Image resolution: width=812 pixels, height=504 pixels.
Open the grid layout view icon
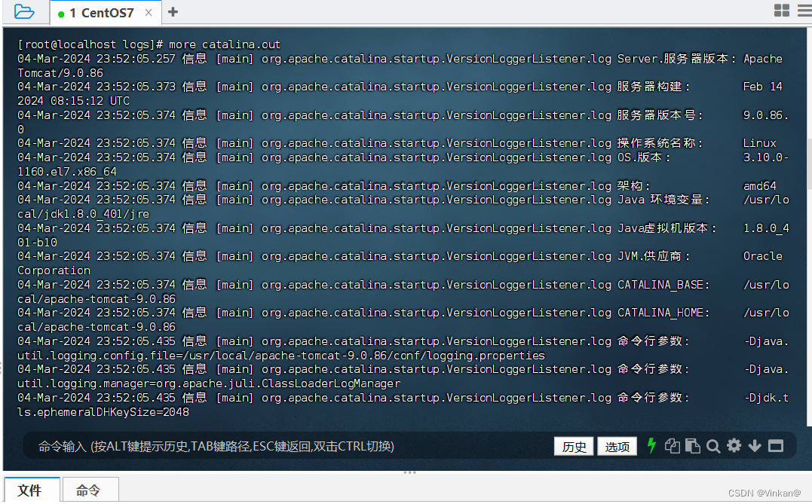coord(781,11)
